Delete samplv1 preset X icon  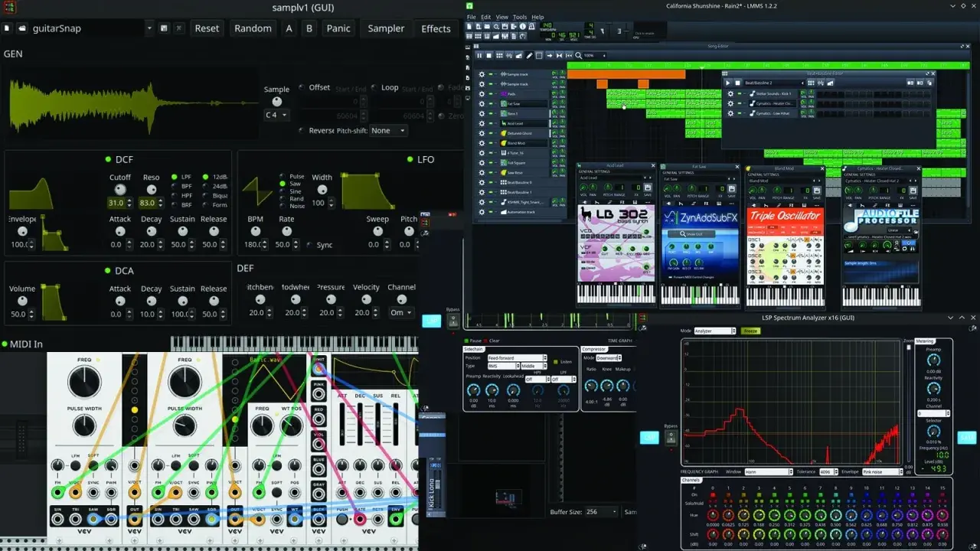(x=178, y=28)
